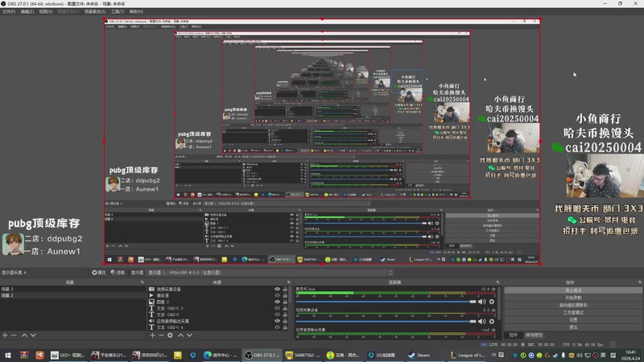644x362 pixels.
Task: Select the 视频采集设备 source row
Action: [x=218, y=289]
